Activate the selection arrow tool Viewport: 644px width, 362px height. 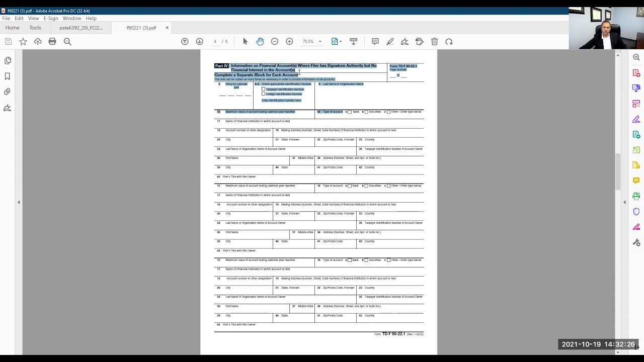pos(245,42)
